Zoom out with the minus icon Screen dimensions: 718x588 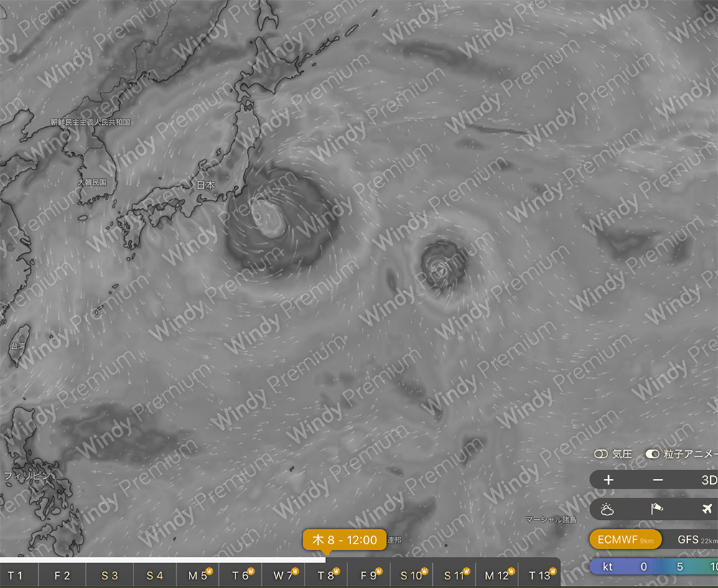tap(658, 480)
